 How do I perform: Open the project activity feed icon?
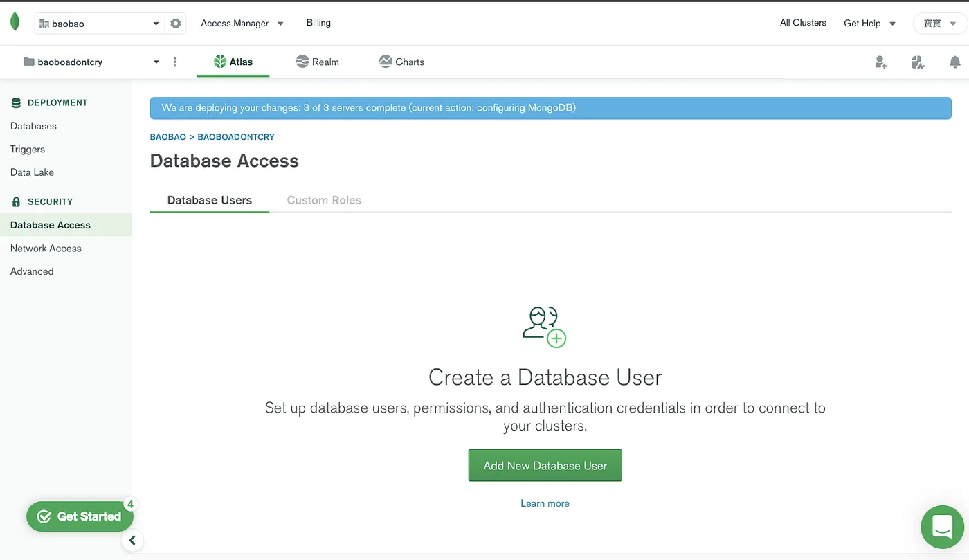pyautogui.click(x=918, y=62)
